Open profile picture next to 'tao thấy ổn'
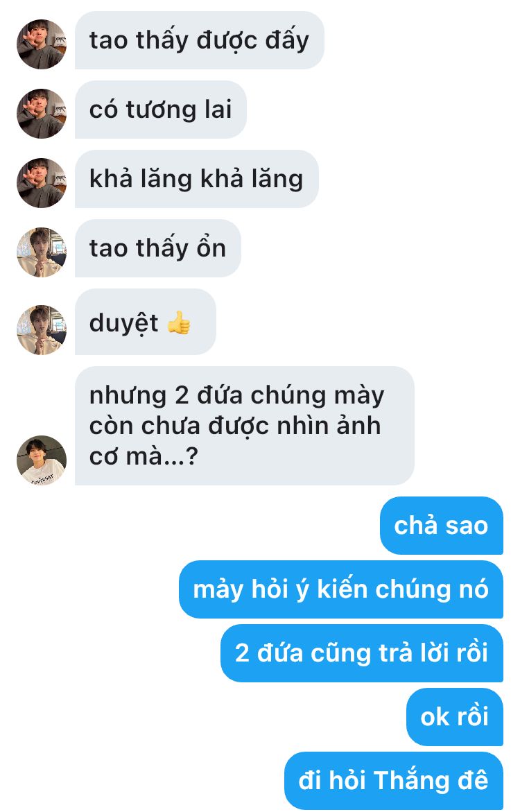The image size is (520, 812). point(42,252)
